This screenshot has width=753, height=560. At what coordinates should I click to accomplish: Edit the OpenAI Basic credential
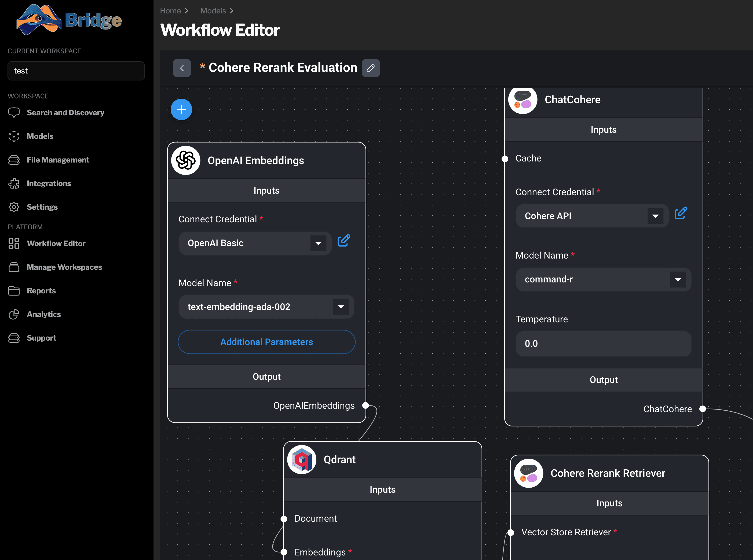tap(343, 240)
